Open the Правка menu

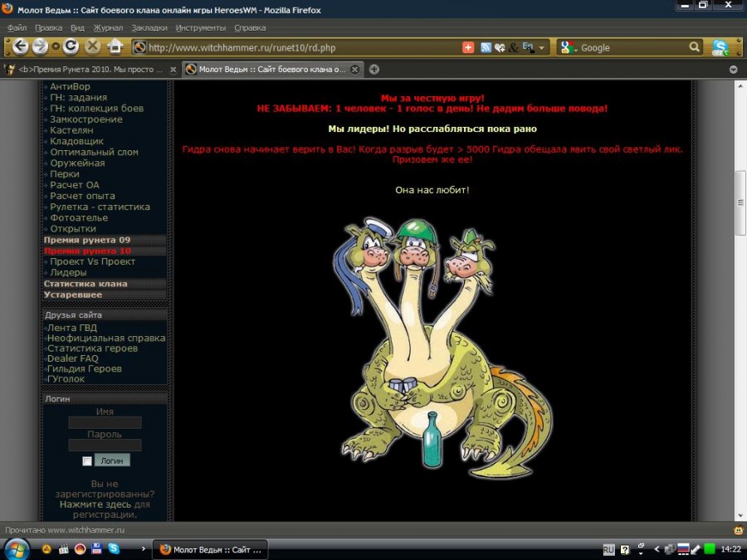pyautogui.click(x=49, y=27)
